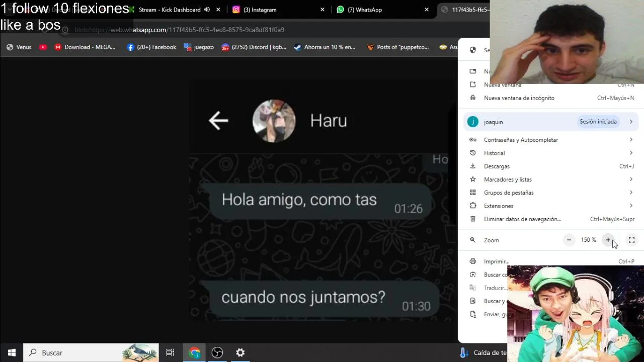Viewport: 644px width, 362px height.
Task: Click the Historial clock icon
Action: coord(472,153)
